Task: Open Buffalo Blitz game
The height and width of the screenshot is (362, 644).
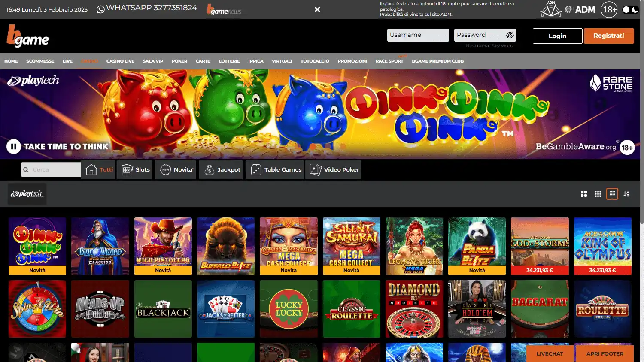Action: click(226, 246)
